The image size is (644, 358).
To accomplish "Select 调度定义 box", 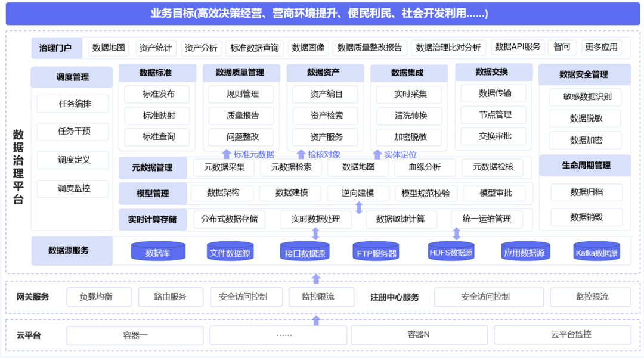I will (x=73, y=160).
